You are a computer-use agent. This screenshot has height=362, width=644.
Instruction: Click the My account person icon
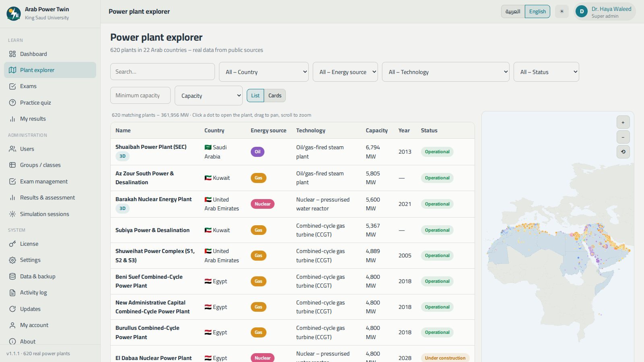(12, 325)
